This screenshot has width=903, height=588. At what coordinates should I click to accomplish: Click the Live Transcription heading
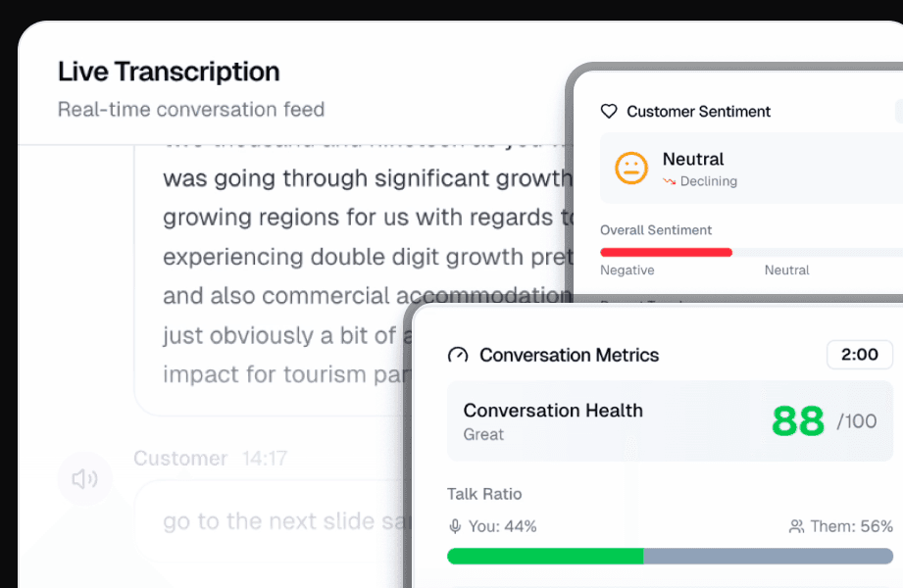coord(169,72)
